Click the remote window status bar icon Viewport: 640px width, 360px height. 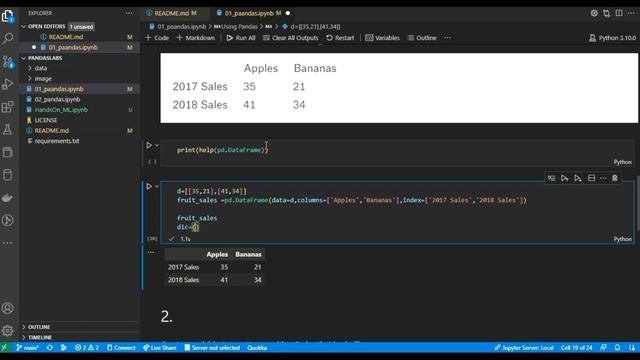click(x=4, y=348)
